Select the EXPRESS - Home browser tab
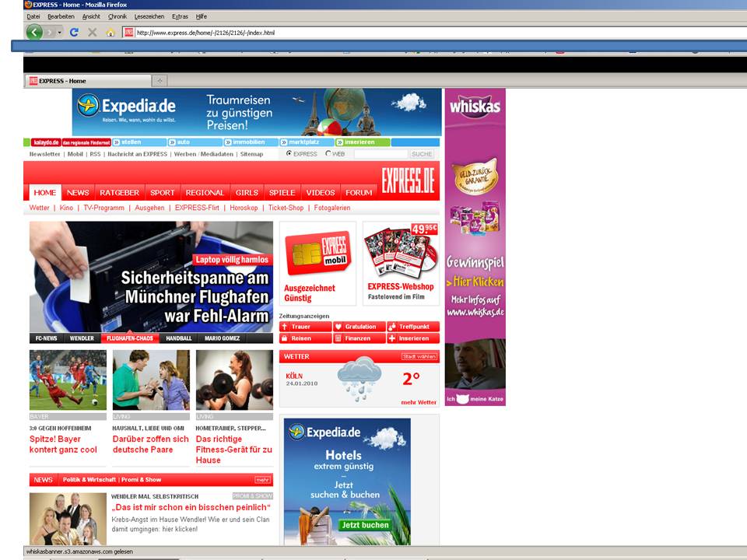 point(88,81)
